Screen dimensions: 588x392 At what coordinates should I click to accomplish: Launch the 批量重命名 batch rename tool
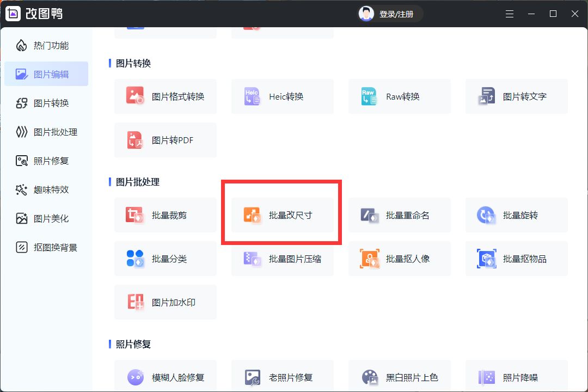[400, 215]
